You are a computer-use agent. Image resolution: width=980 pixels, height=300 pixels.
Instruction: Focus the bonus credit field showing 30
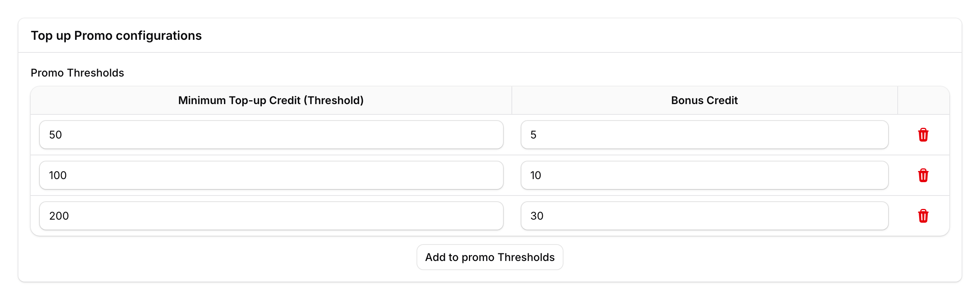coord(704,216)
